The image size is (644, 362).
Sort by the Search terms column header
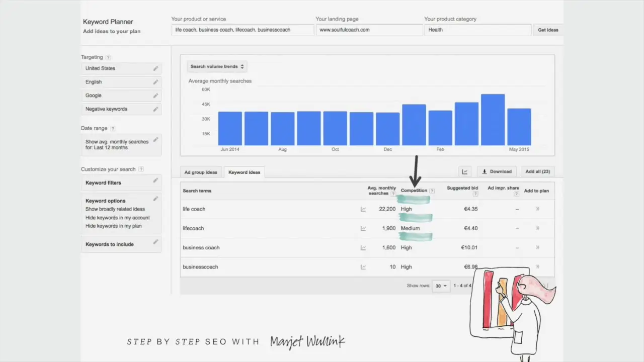(197, 191)
